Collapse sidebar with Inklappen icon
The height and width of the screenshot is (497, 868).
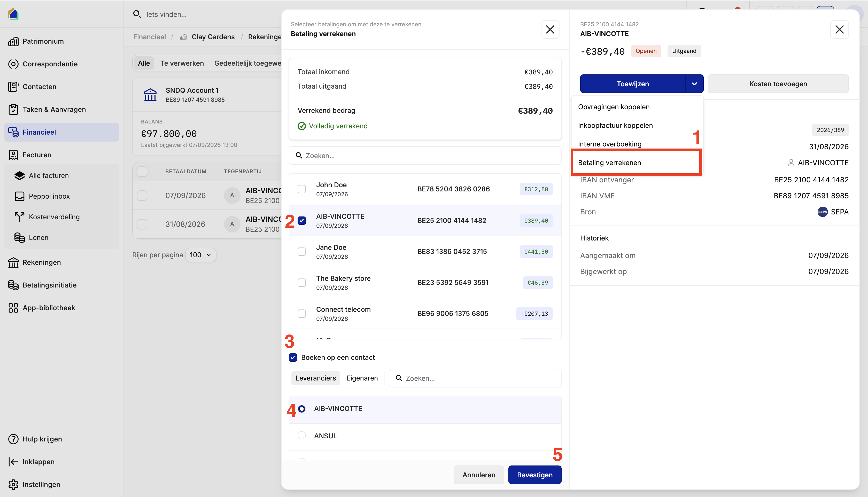13,462
